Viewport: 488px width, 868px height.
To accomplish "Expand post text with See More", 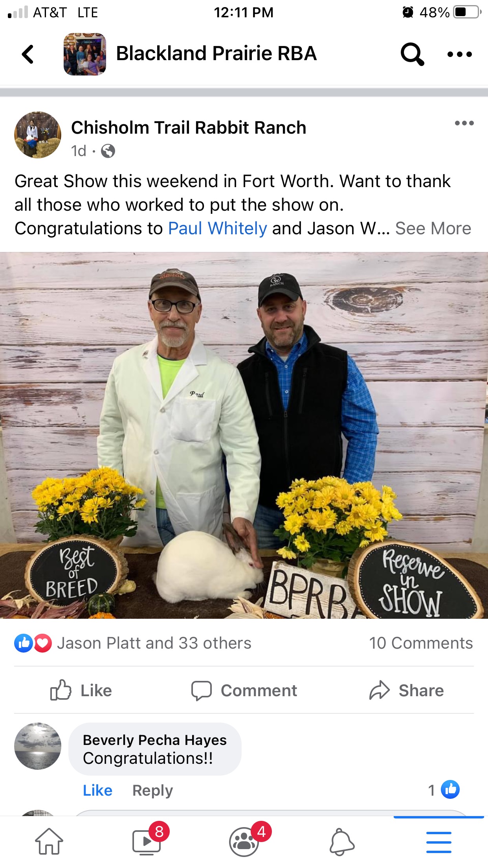I will click(x=433, y=228).
